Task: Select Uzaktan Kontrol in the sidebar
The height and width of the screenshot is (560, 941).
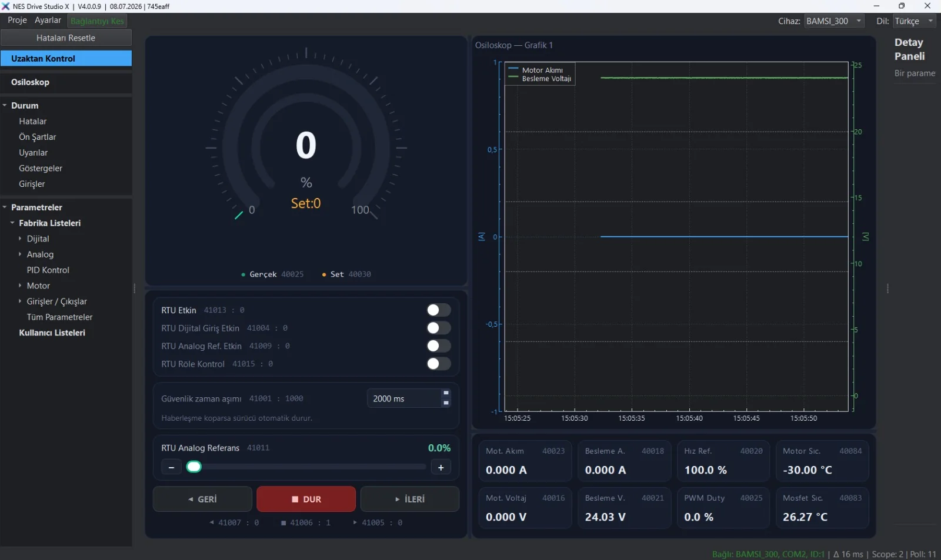Action: click(x=66, y=58)
